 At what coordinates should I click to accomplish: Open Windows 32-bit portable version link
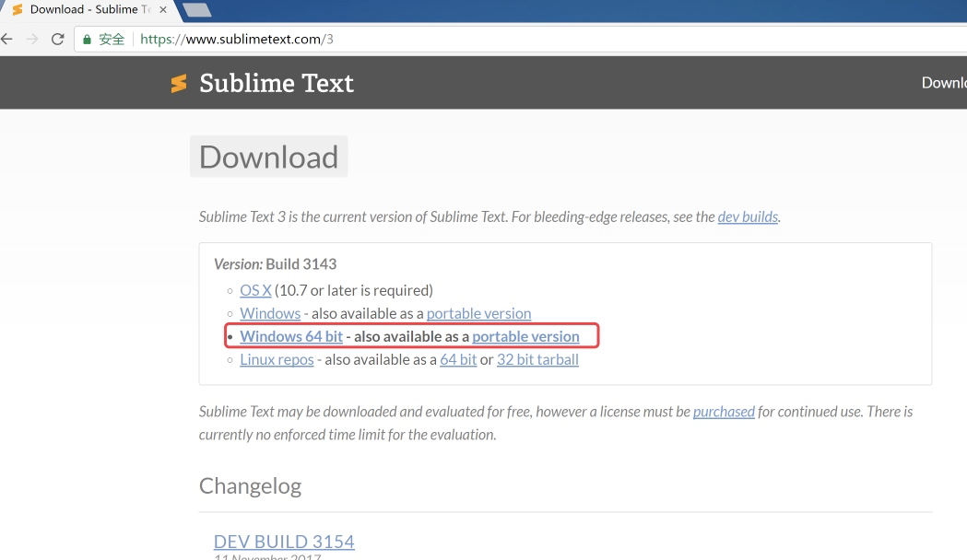click(478, 313)
